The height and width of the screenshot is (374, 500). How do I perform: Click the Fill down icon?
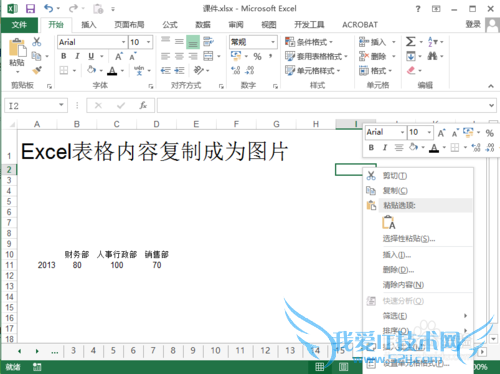[x=410, y=56]
